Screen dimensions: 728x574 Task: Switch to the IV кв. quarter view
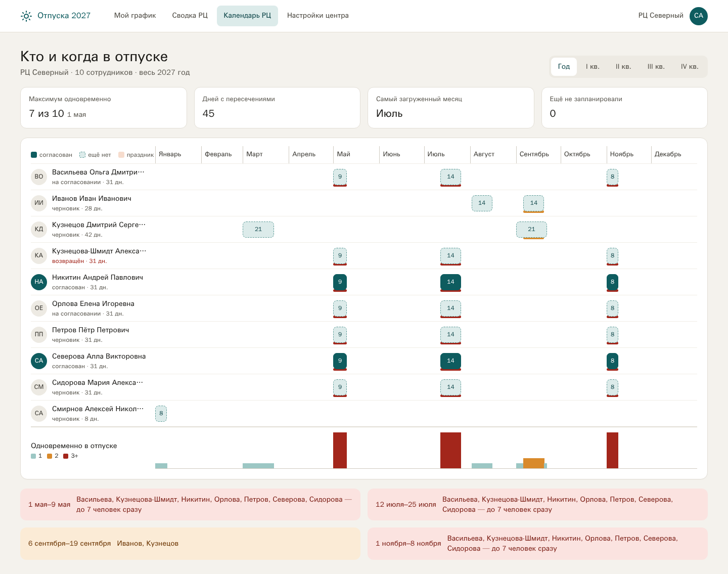click(x=690, y=67)
